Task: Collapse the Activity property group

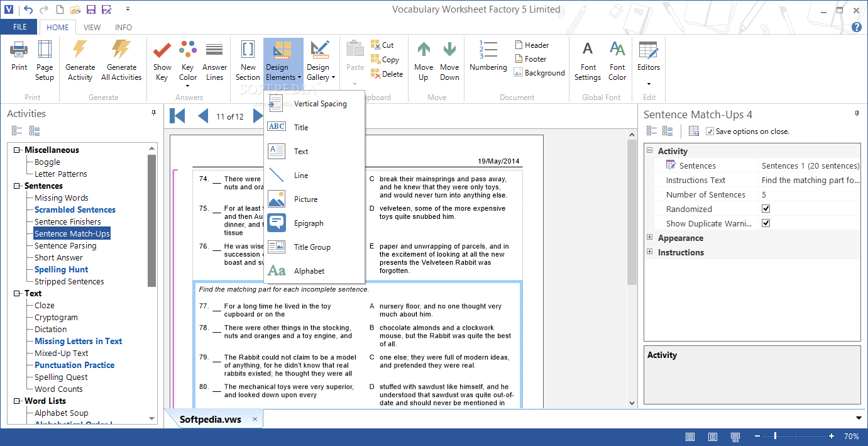Action: [649, 151]
